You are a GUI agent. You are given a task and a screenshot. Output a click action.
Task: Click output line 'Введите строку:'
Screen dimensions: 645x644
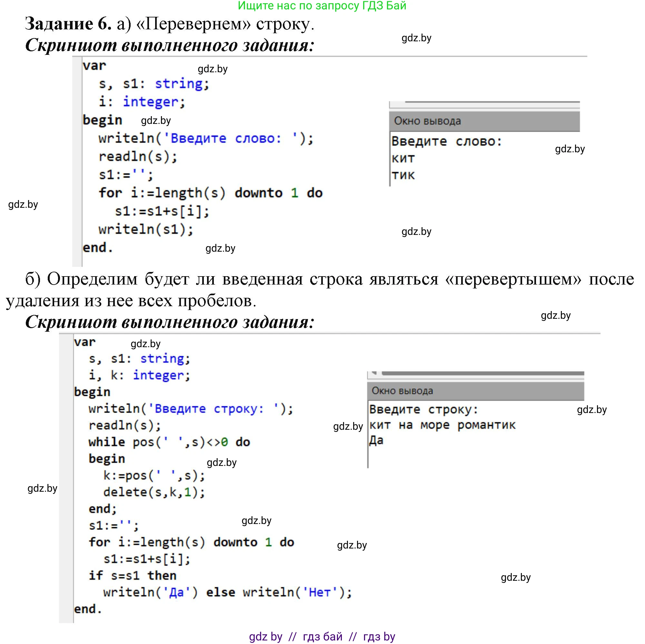pos(424,409)
